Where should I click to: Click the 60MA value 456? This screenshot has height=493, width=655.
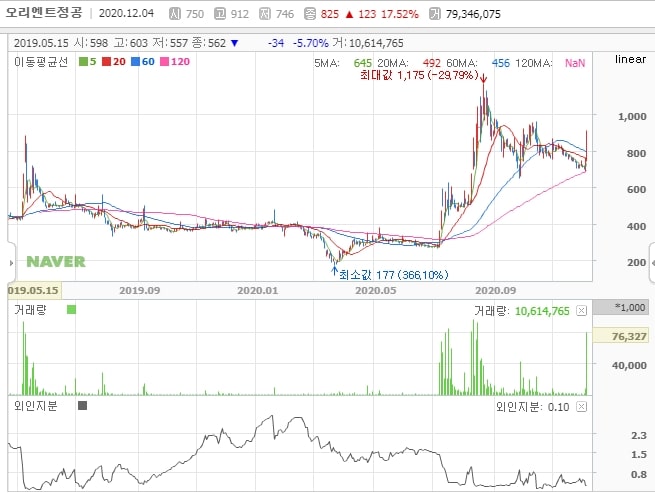tap(500, 63)
